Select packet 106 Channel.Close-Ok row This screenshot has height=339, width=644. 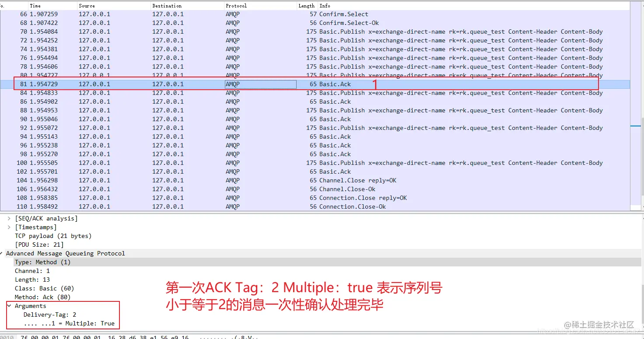(x=315, y=189)
